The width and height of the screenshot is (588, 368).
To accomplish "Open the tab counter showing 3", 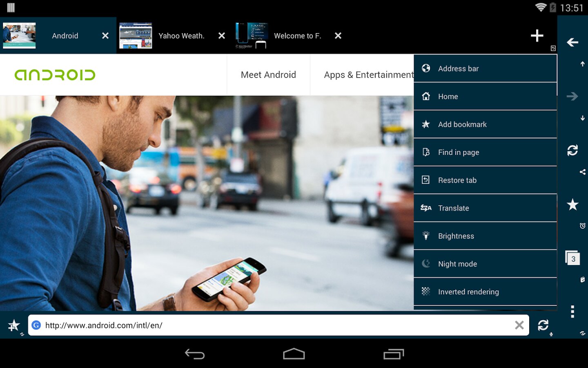I will click(x=572, y=258).
